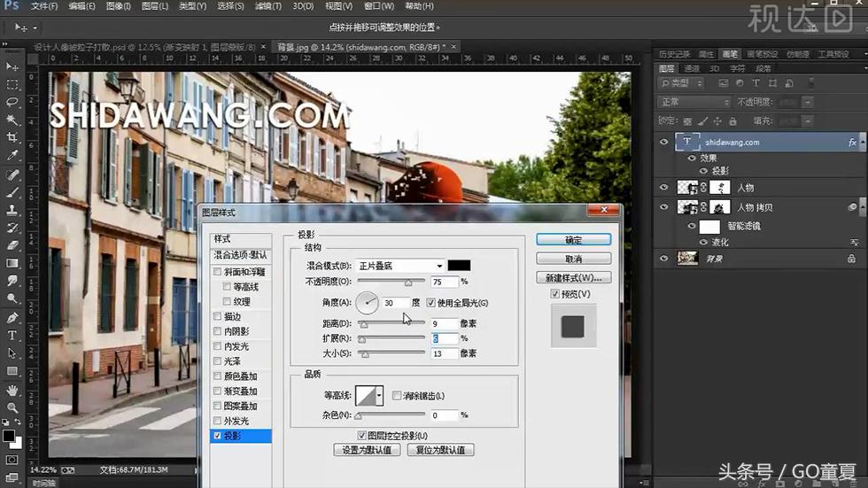
Task: Toggle visibility of 投影 effect in Layers panel
Action: tap(703, 171)
